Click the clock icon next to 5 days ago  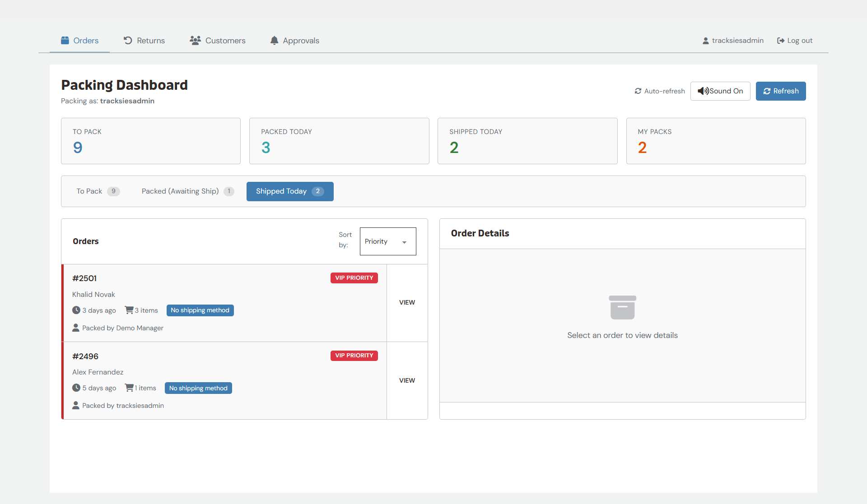76,388
